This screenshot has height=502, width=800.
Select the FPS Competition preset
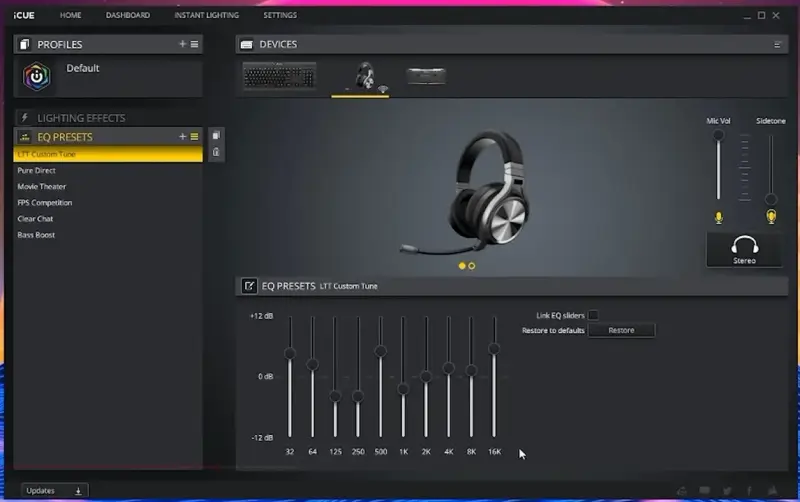(x=44, y=203)
